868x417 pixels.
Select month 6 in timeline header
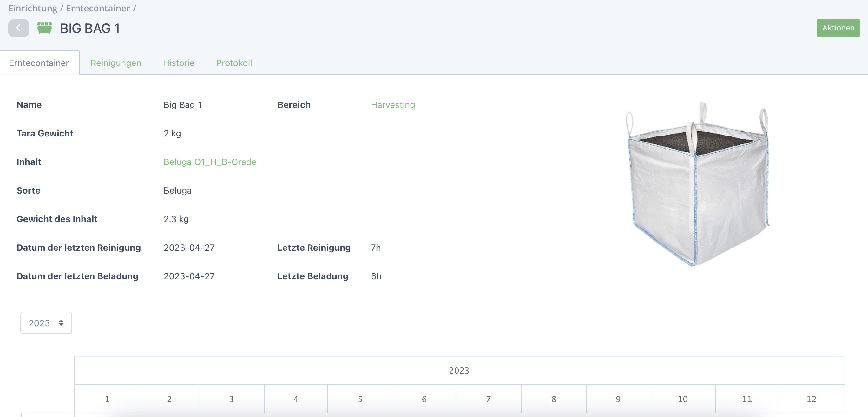pos(424,399)
